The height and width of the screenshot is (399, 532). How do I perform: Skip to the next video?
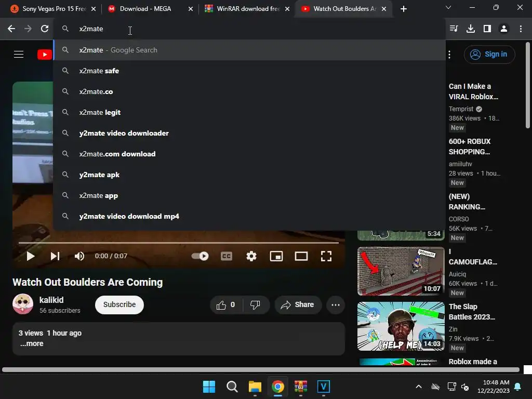pos(55,256)
